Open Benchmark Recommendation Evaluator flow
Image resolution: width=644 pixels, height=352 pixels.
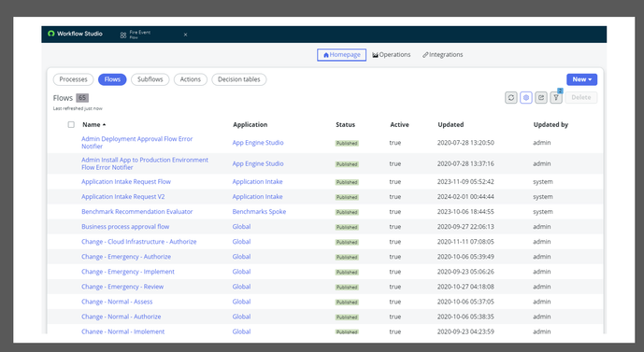pos(136,212)
